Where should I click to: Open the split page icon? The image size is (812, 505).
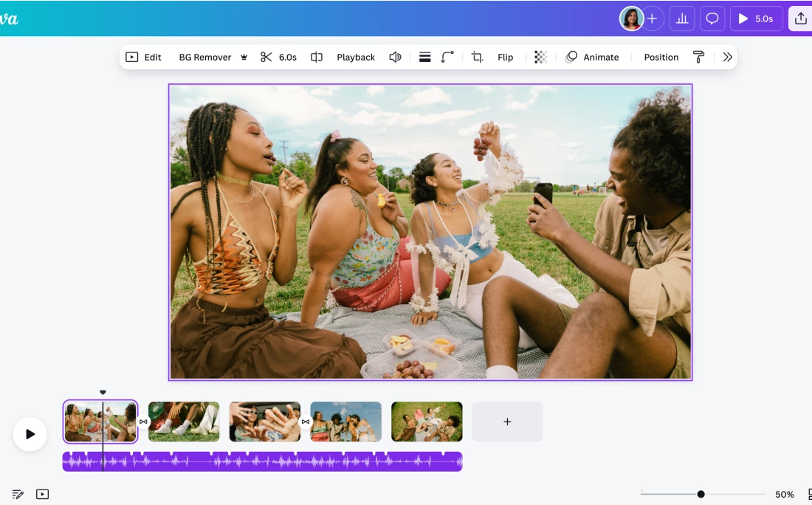coord(317,57)
